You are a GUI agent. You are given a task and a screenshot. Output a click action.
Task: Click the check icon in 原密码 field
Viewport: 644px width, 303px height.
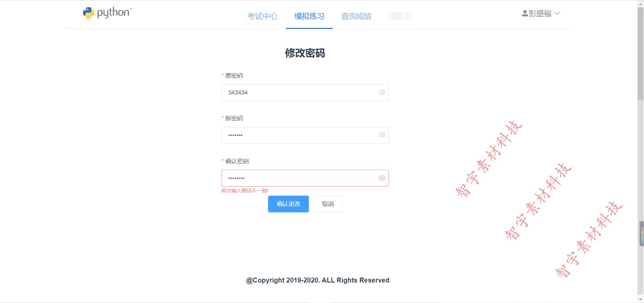pyautogui.click(x=382, y=92)
